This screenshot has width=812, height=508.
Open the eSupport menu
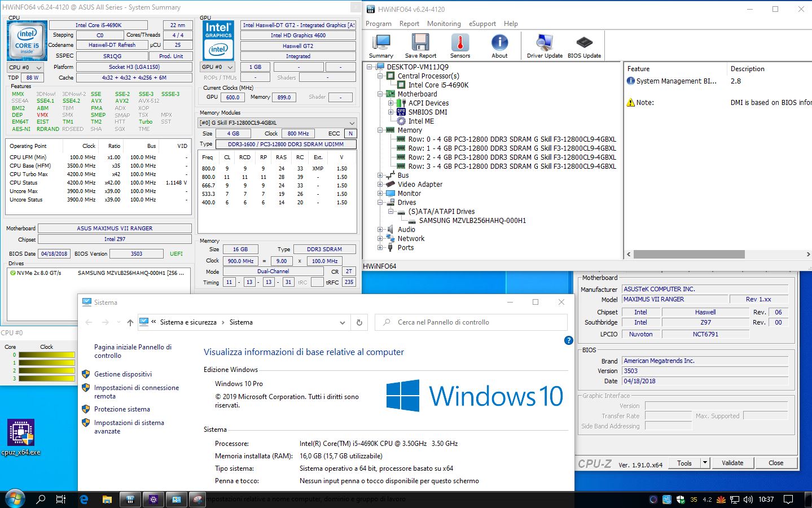point(482,24)
